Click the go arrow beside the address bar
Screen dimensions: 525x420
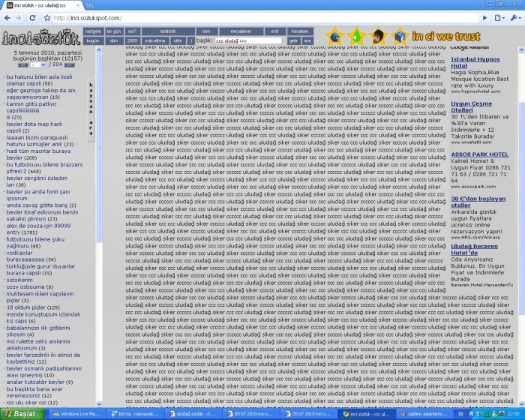484,18
